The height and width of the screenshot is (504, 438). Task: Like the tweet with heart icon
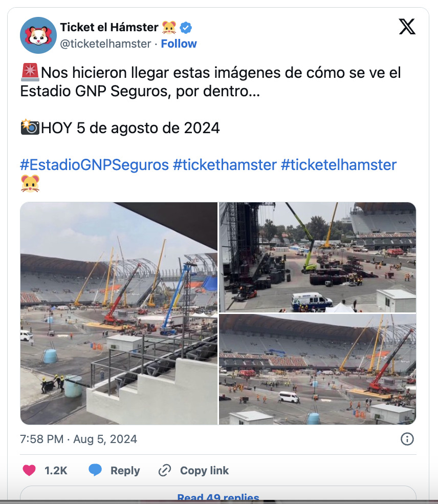[29, 470]
